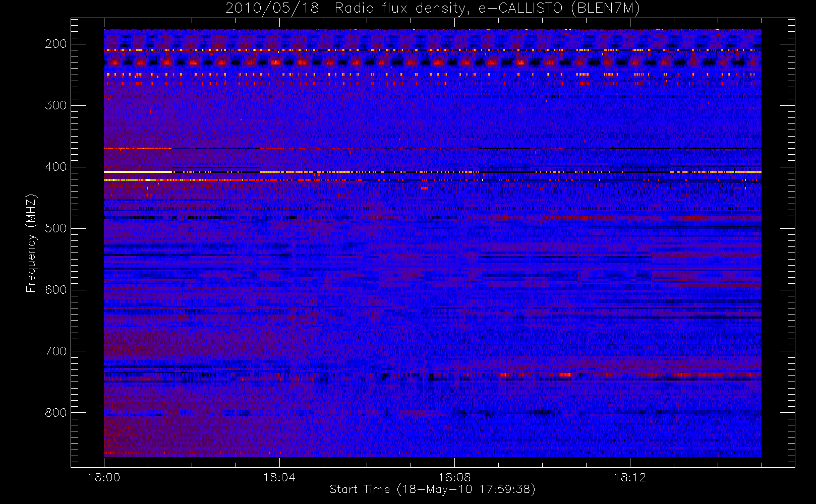
Task: Click the 'Frequency (MHZ)' axis label
Action: pos(31,243)
